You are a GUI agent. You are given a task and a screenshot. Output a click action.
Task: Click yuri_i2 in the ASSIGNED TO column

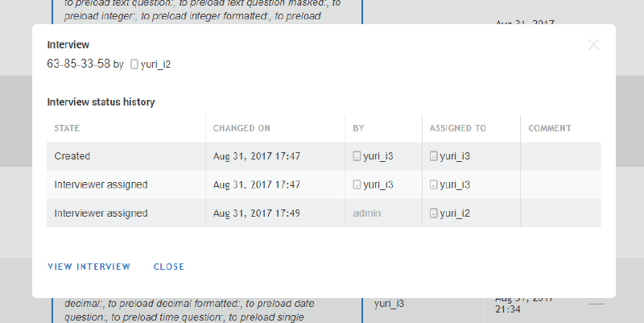tap(455, 213)
